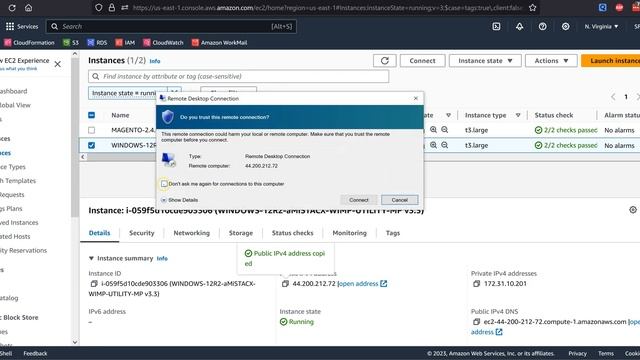Open CloudShell terminal icon
640x360 pixels.
tap(496, 26)
